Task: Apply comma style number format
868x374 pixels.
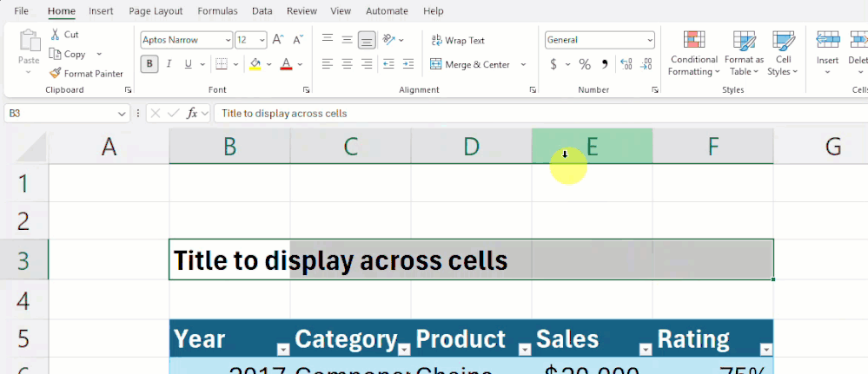Action: 605,65
